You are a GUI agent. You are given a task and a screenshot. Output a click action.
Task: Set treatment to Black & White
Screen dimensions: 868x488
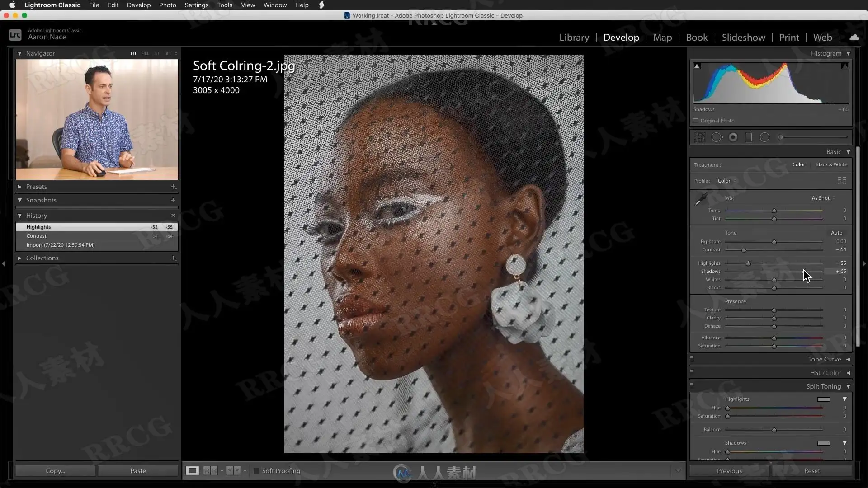pyautogui.click(x=831, y=165)
